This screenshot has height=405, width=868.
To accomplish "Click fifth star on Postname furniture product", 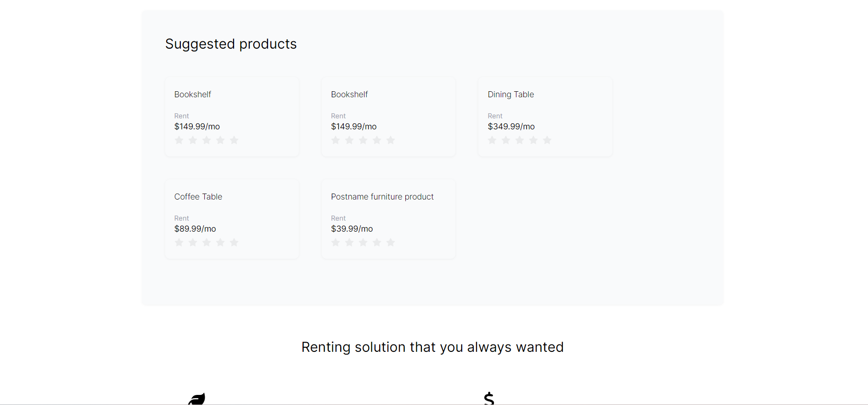I will [391, 242].
